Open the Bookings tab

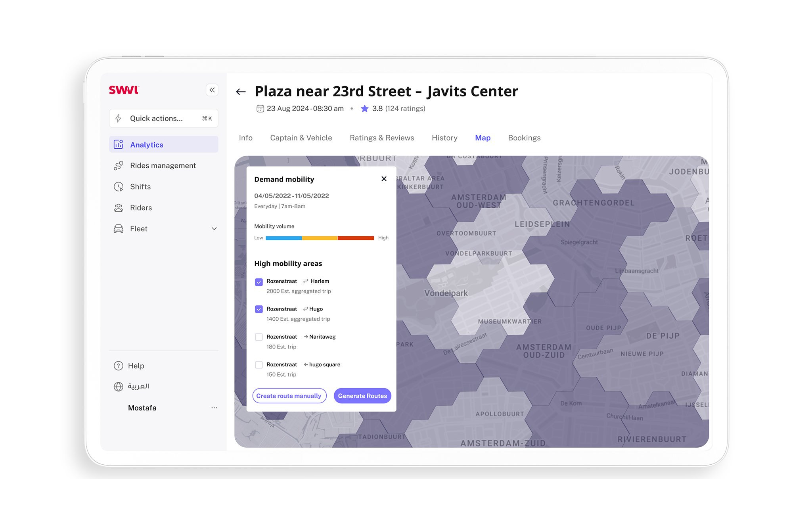(524, 138)
